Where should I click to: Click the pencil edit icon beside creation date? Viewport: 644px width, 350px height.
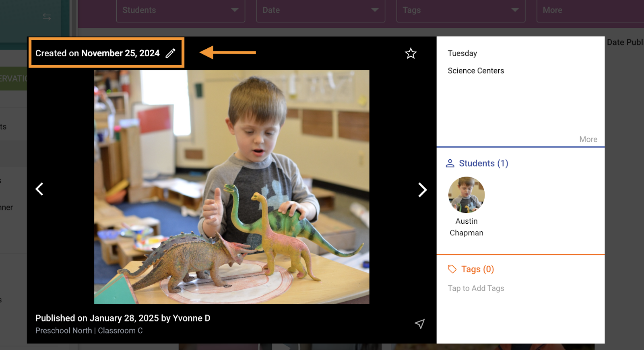pos(171,53)
